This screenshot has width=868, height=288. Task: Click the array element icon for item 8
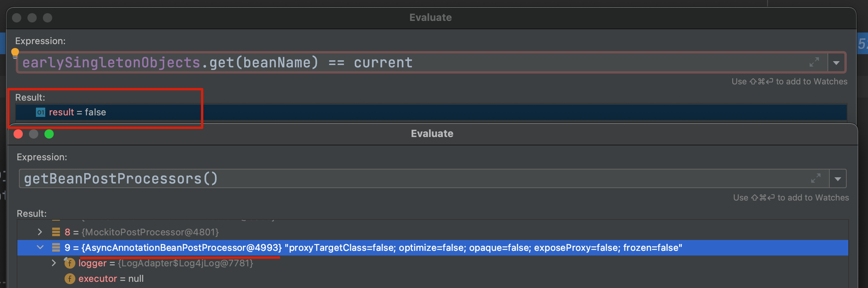tap(56, 232)
